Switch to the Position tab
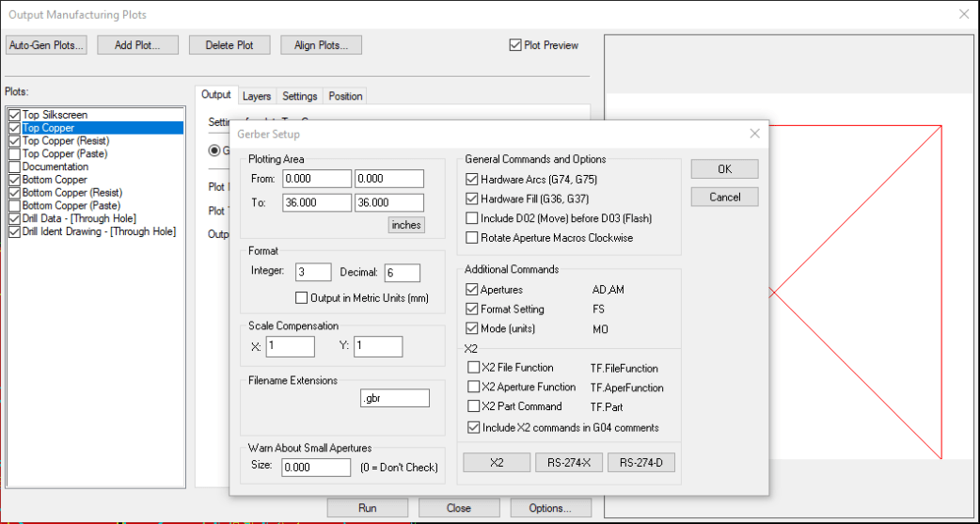980x524 pixels. click(345, 96)
